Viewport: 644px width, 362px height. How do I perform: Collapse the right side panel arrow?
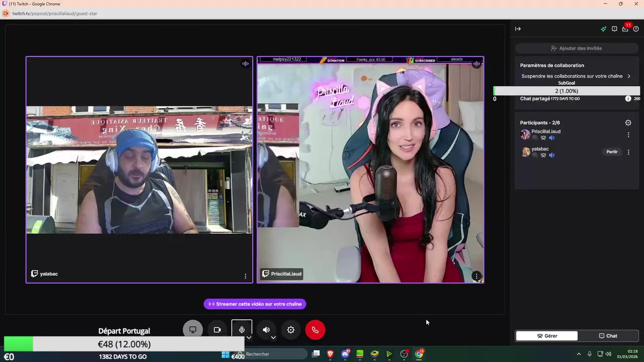pos(518,29)
